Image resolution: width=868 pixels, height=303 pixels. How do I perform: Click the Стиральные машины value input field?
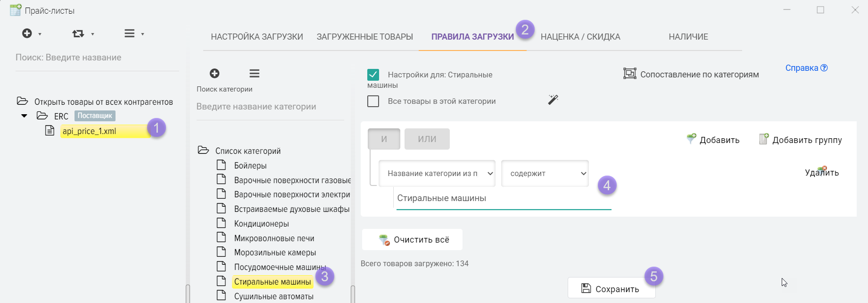[x=503, y=199]
